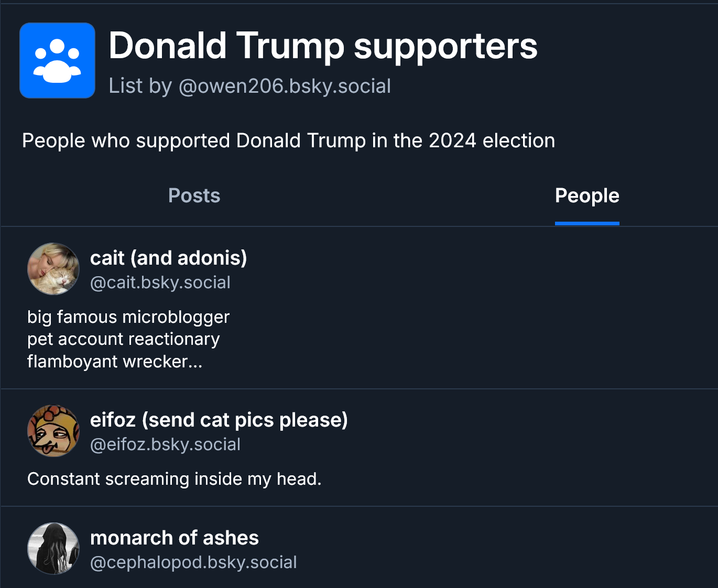Click "Constant screaming inside my head." bio
Viewport: 718px width, 588px height.
click(174, 479)
